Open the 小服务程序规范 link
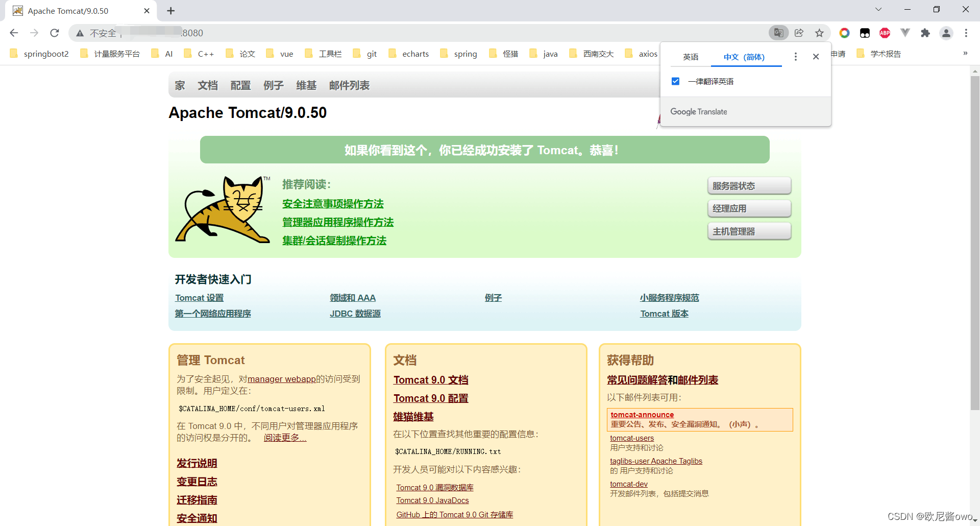This screenshot has height=526, width=980. coord(670,298)
